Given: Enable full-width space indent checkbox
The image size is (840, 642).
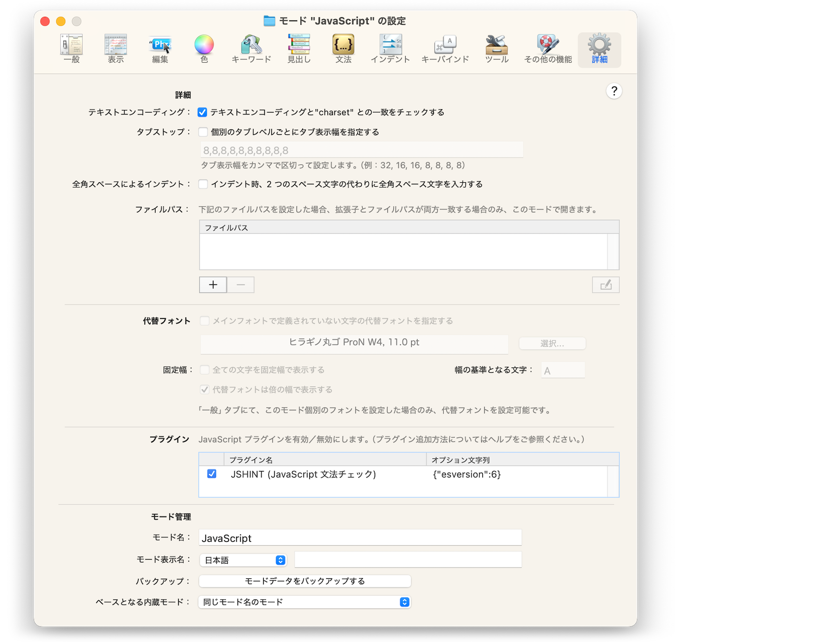Looking at the screenshot, I should click(x=203, y=184).
